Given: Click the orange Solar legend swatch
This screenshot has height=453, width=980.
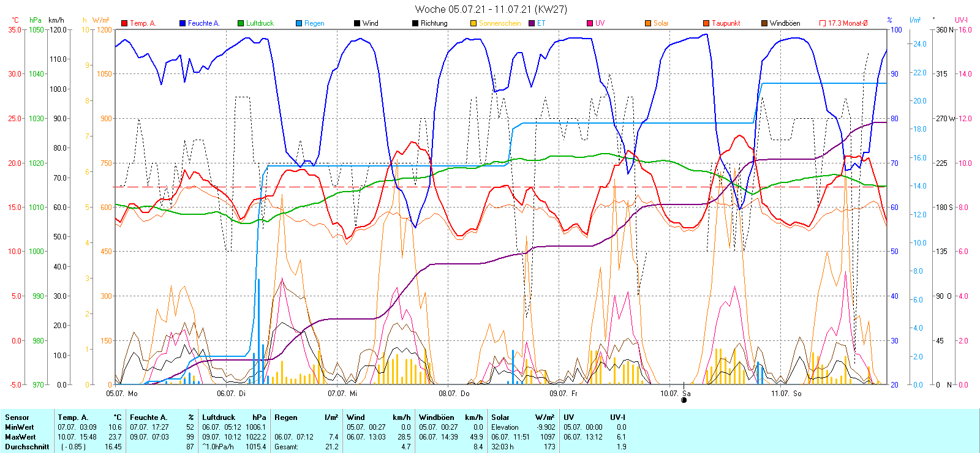Looking at the screenshot, I should point(648,23).
